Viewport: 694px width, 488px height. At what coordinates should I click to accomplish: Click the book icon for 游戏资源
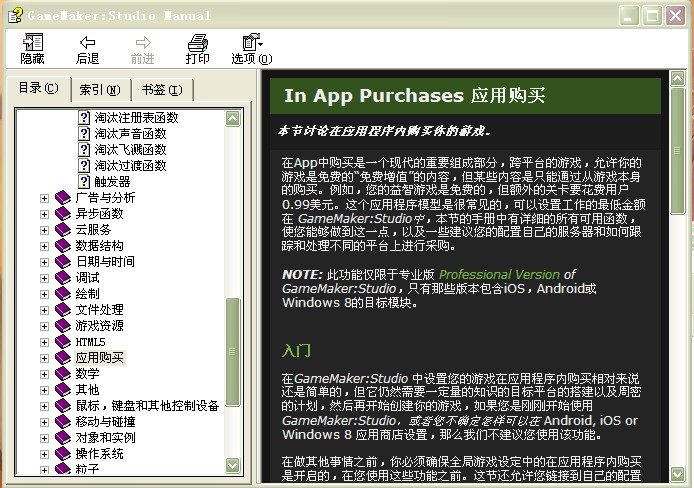click(x=63, y=326)
